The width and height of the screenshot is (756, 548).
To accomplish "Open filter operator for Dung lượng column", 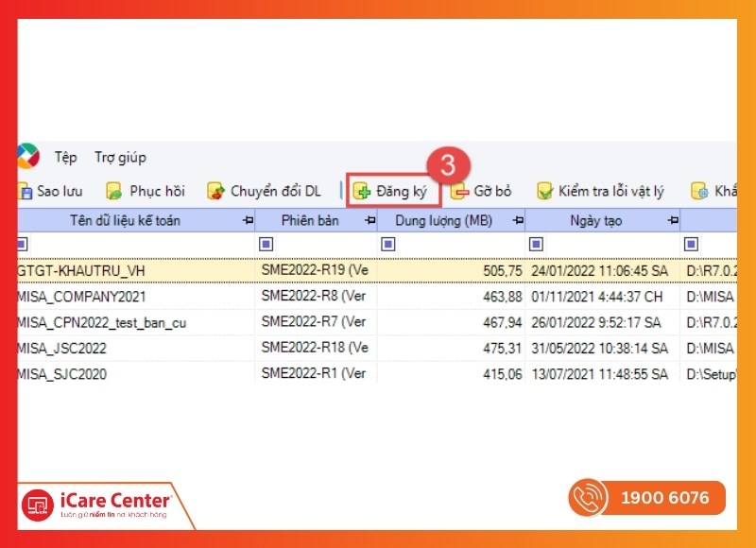I will [388, 245].
